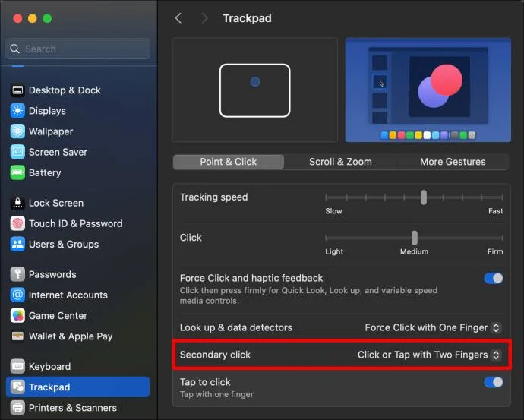Click the Touch ID fingerprint icon
This screenshot has width=524, height=420.
click(x=17, y=223)
